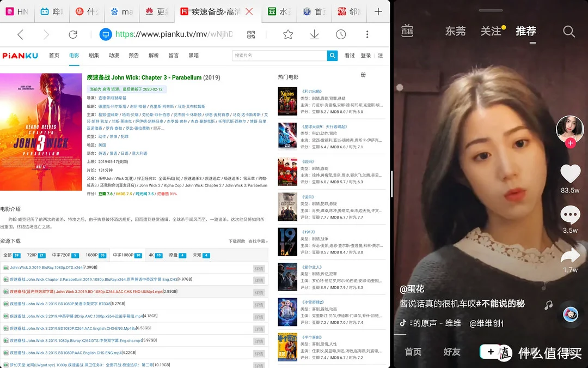
Task: Switch Douyin feed to 东莞 tab
Action: 455,31
